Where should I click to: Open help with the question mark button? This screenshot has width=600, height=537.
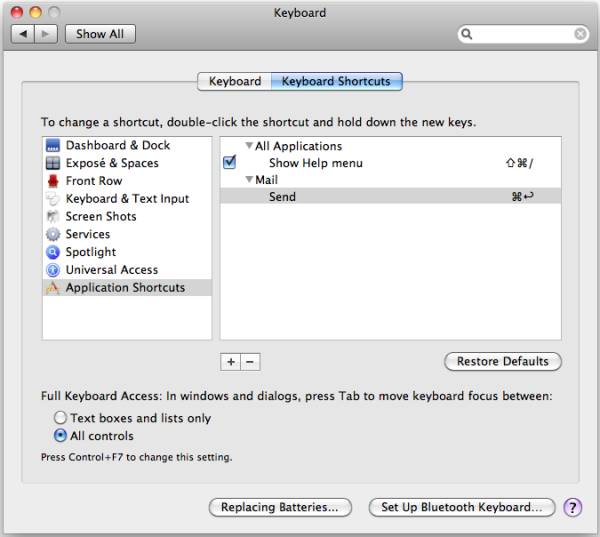573,507
